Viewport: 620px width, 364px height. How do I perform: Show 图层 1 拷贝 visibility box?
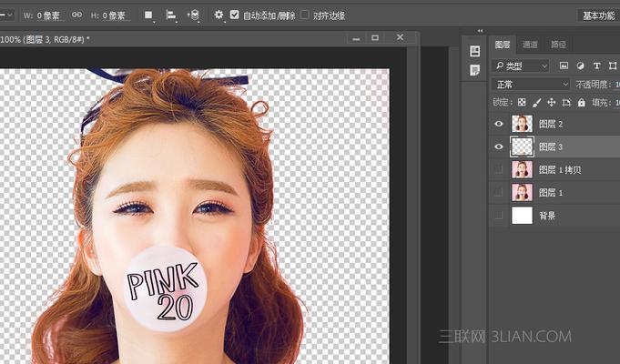[x=499, y=169]
